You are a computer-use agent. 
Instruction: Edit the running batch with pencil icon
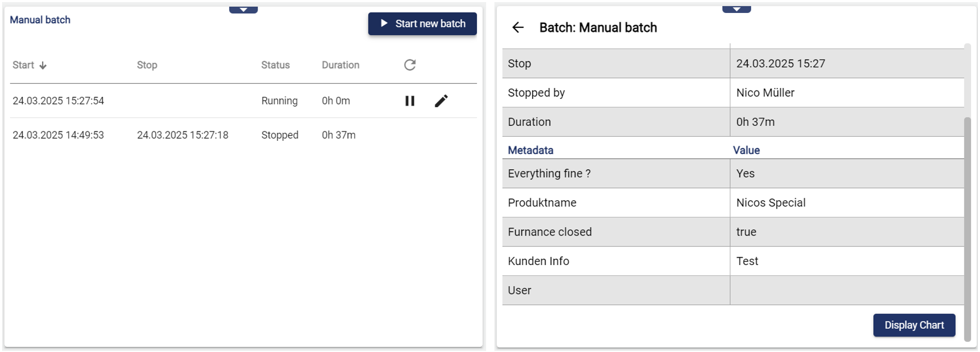pos(441,101)
